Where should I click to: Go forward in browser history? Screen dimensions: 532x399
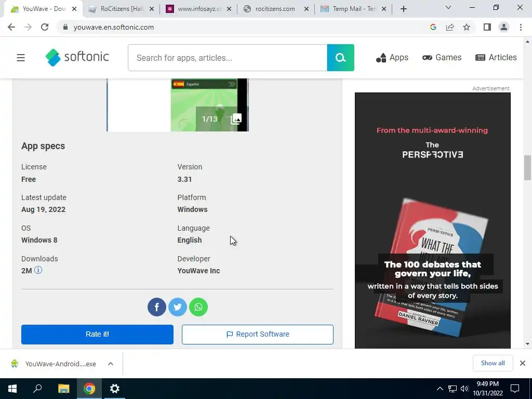pos(28,27)
